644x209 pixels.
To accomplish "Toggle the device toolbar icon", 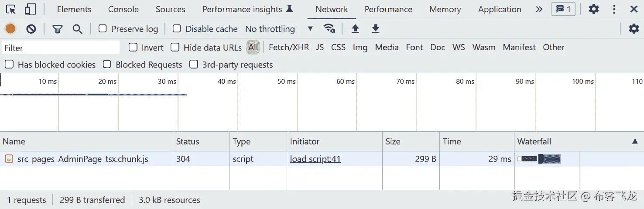I will 30,9.
